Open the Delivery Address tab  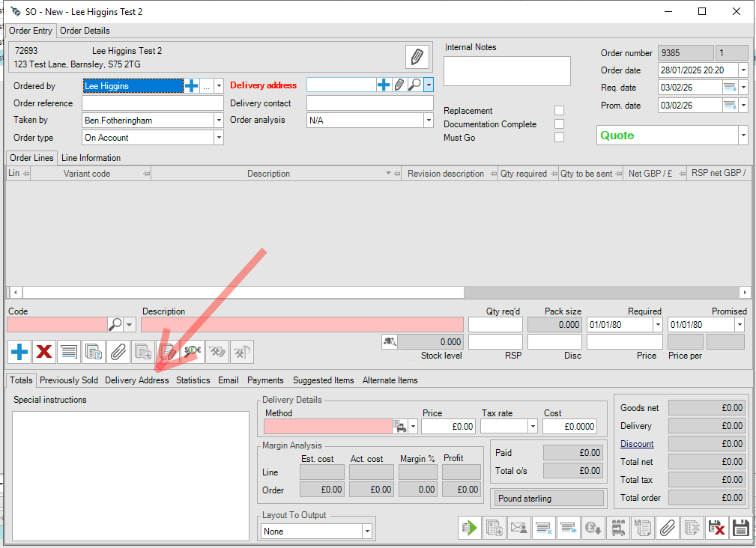tap(137, 380)
